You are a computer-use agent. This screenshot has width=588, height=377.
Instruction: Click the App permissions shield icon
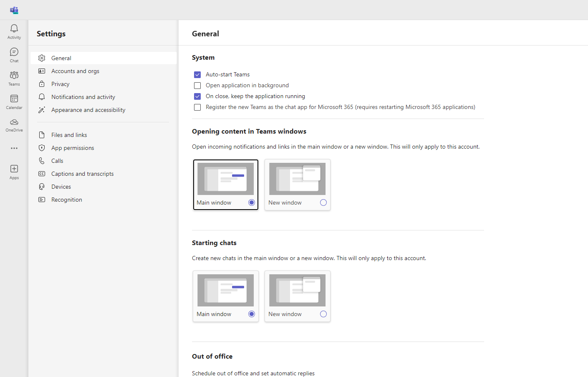[42, 148]
